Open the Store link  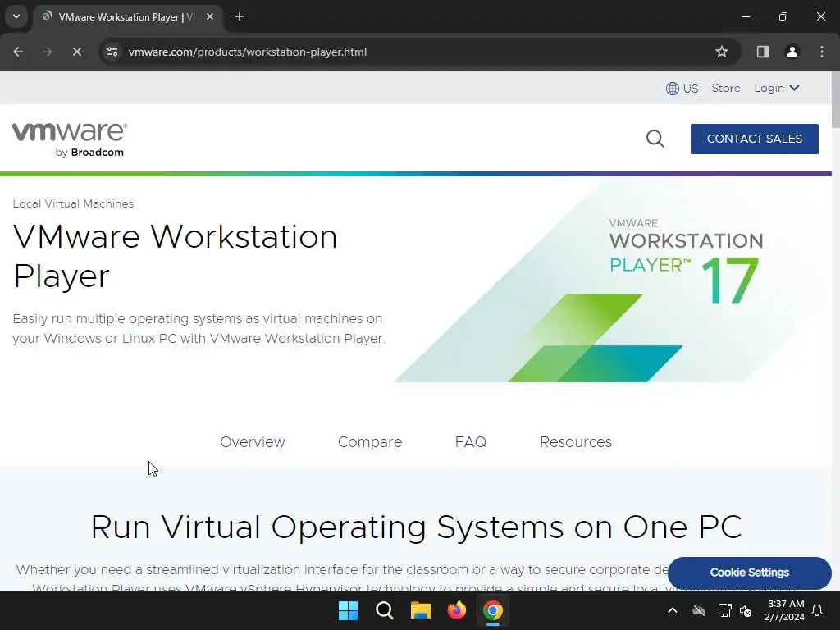tap(726, 88)
